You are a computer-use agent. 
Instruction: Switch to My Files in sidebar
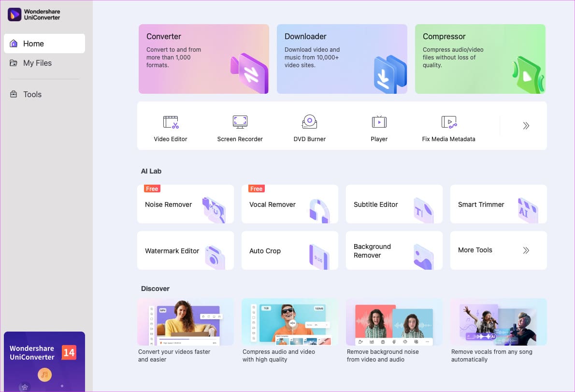44,63
